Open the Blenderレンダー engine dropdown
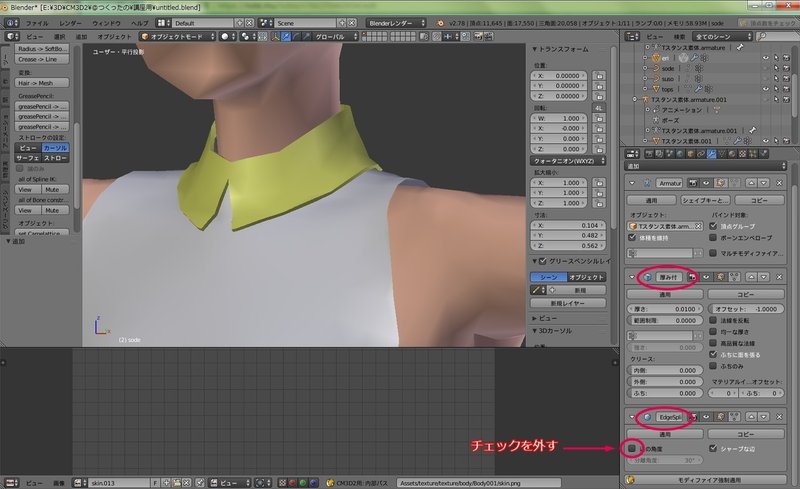This screenshot has width=800, height=489. (395, 23)
